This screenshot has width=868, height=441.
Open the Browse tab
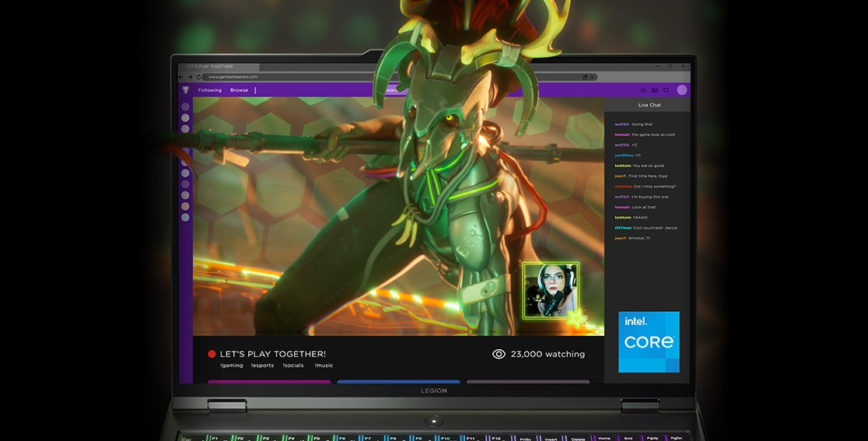coord(239,90)
